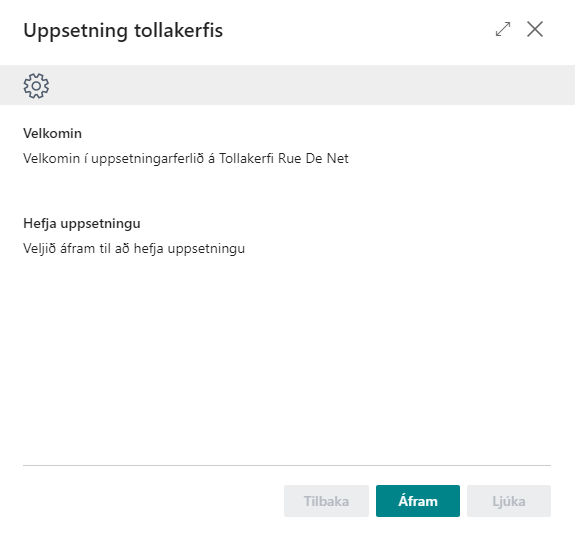Click the Veljið áfram til að hefja instruction
The image size is (575, 540).
tap(134, 249)
